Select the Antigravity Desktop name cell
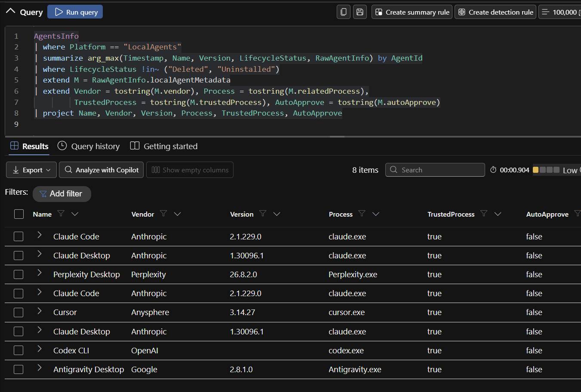 pos(89,369)
